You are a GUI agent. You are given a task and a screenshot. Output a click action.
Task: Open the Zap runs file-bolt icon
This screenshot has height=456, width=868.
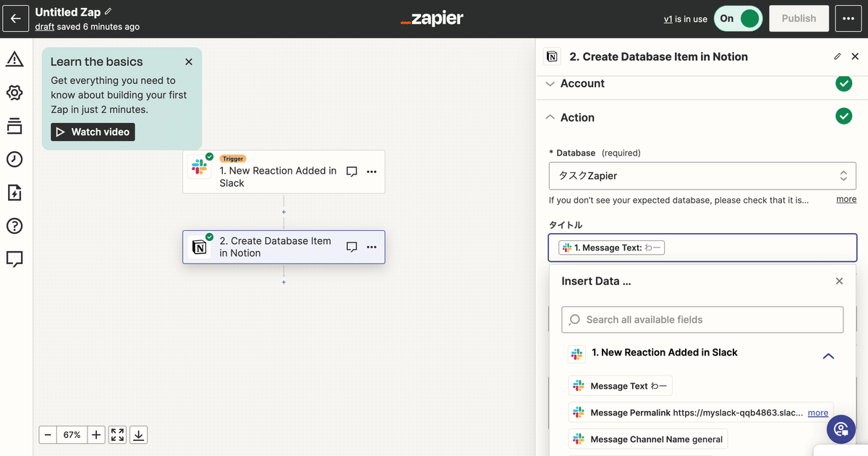(x=14, y=193)
